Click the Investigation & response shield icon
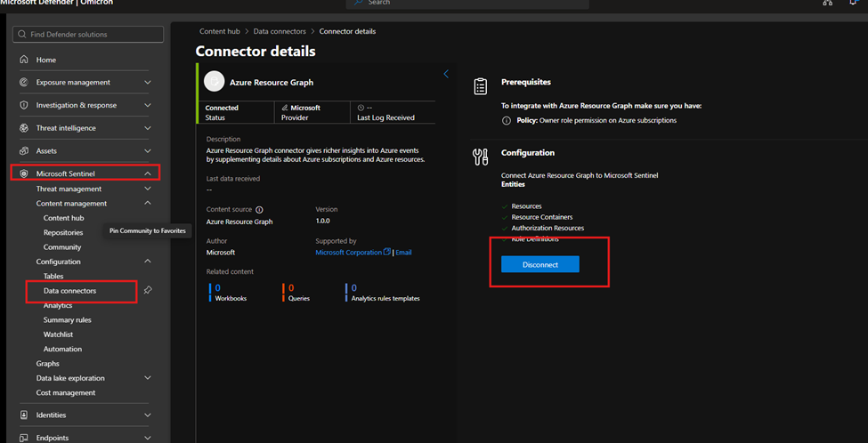This screenshot has width=868, height=443. [24, 105]
